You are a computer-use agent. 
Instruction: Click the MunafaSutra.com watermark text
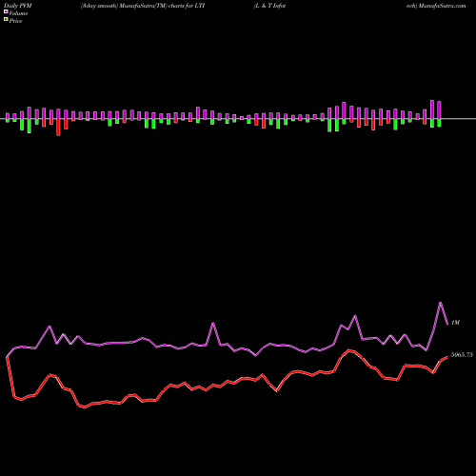pos(442,6)
